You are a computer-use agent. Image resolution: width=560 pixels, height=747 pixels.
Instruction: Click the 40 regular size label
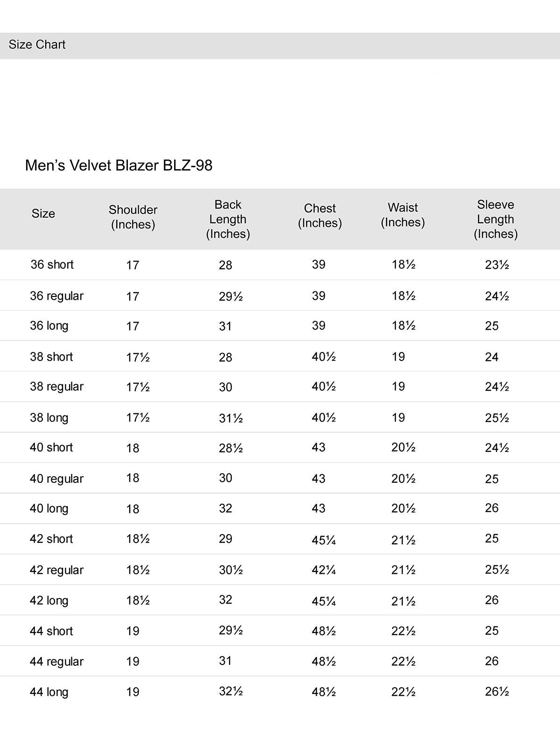click(56, 479)
